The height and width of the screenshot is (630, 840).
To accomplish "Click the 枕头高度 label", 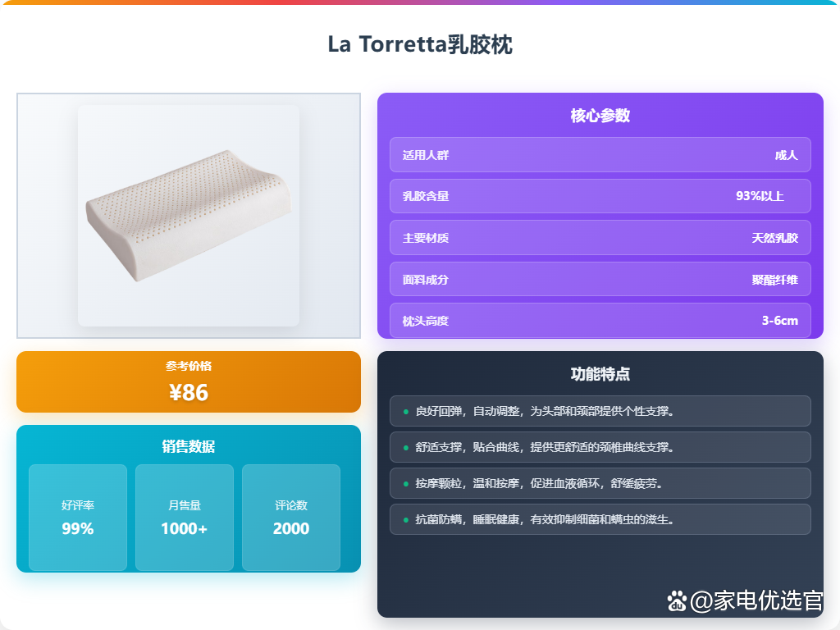I will click(x=426, y=321).
